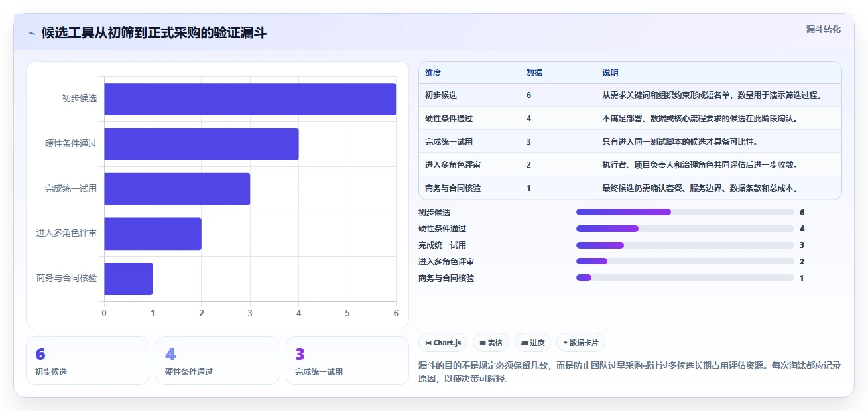Viewport: 868px width, 411px height.
Task: Click the description starting 从需求关键词
Action: coord(712,95)
